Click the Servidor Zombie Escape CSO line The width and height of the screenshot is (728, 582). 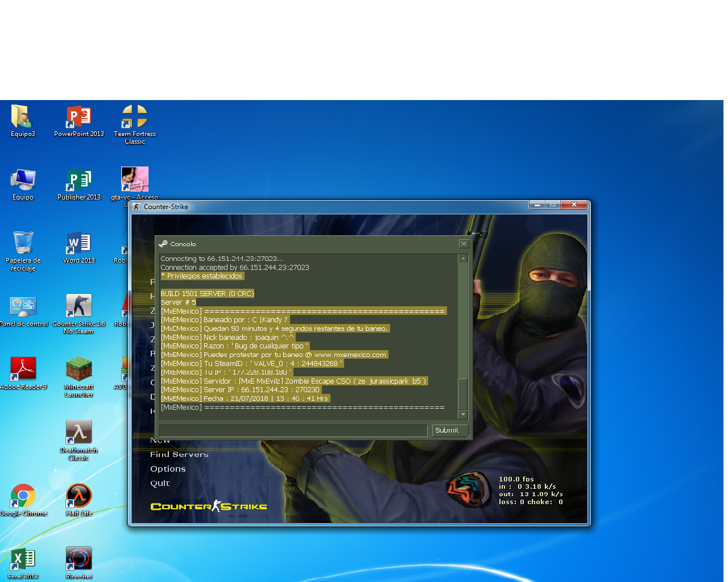tap(294, 381)
